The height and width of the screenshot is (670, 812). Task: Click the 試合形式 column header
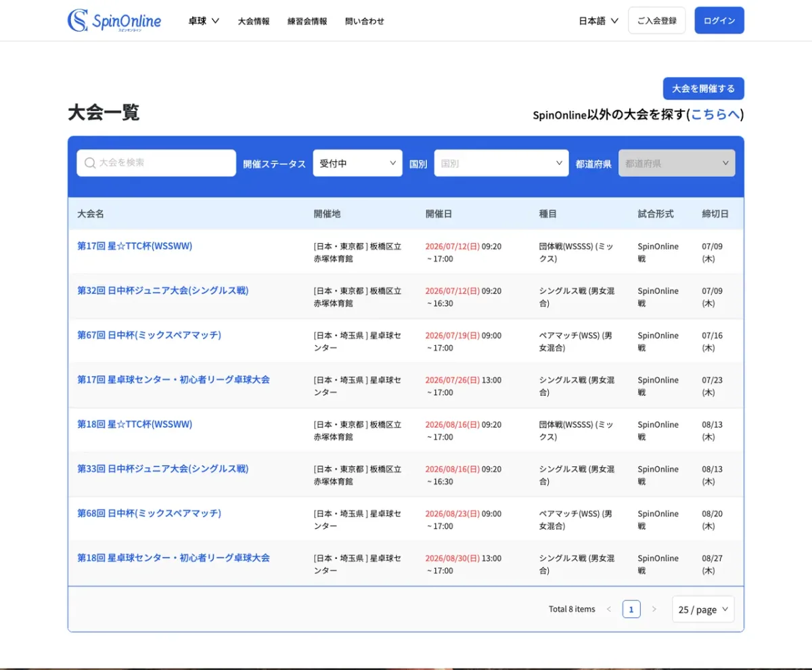click(656, 214)
